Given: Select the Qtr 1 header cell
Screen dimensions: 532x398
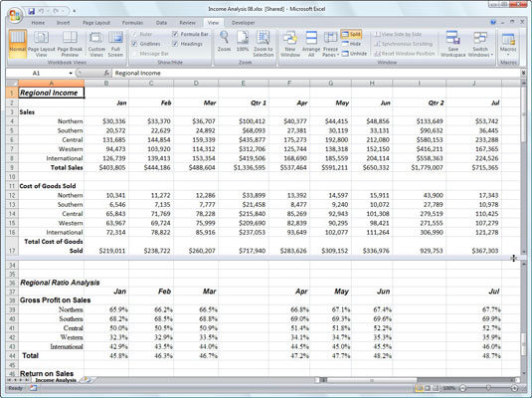Looking at the screenshot, I should [x=244, y=102].
